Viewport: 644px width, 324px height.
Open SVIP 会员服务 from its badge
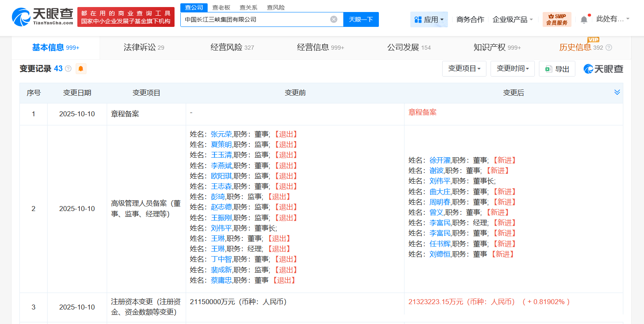[x=556, y=19]
